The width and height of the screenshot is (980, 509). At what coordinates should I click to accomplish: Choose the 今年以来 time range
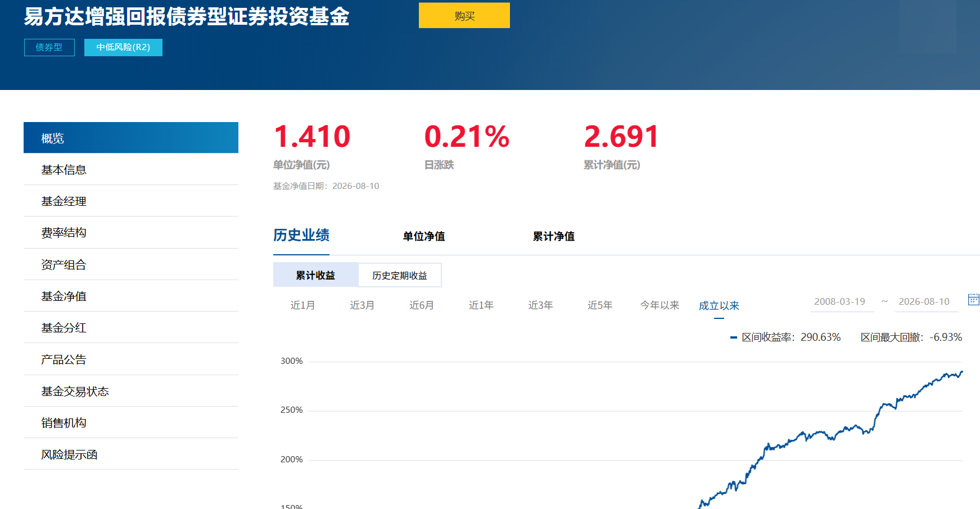(x=660, y=305)
